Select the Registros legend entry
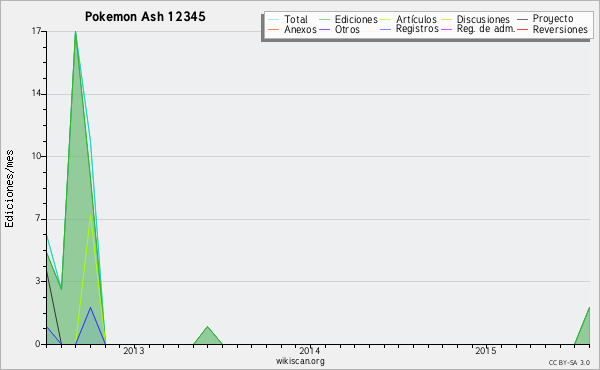Viewport: 600px width, 370px height. point(409,29)
